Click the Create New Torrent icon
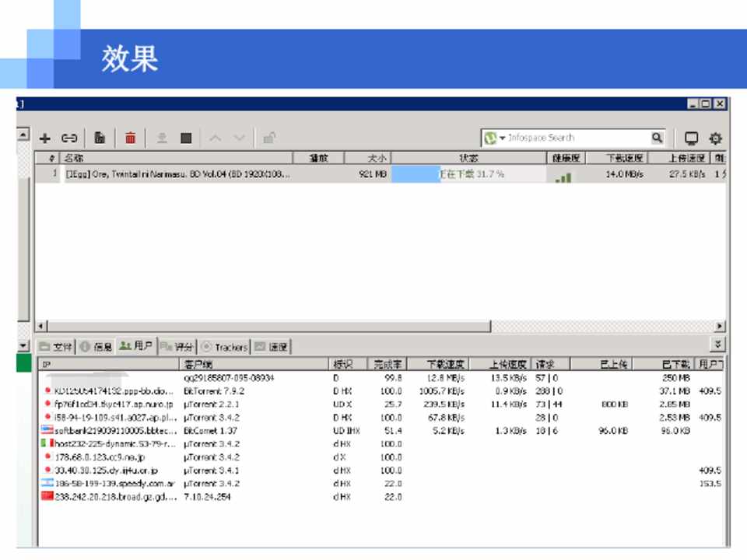 click(100, 138)
